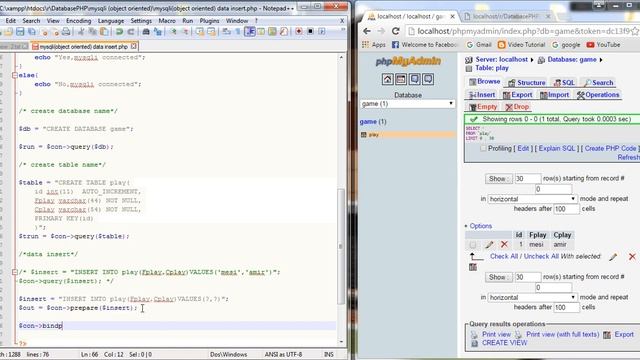The image size is (640, 360).
Task: Reload the page in Chrome
Action: pos(395,31)
